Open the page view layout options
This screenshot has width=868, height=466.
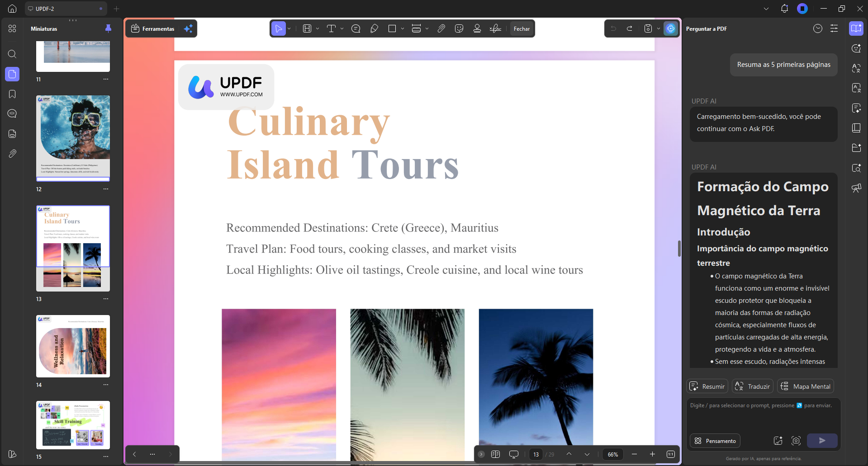click(495, 454)
